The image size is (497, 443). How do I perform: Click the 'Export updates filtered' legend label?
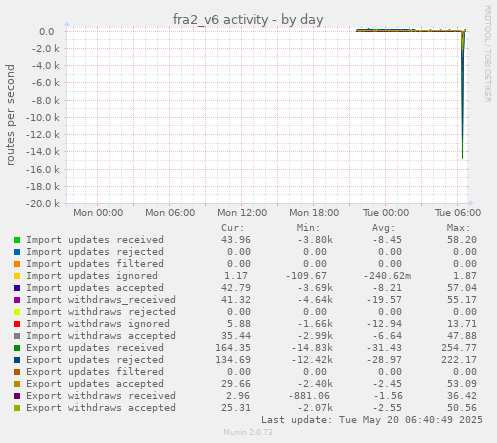tap(95, 372)
